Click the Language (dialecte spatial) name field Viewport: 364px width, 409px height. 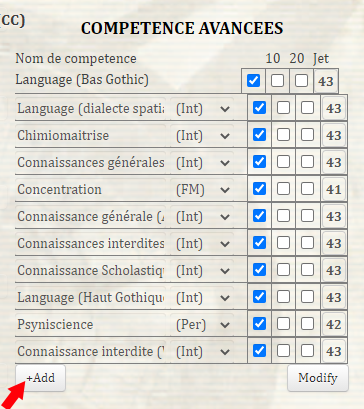(91, 108)
